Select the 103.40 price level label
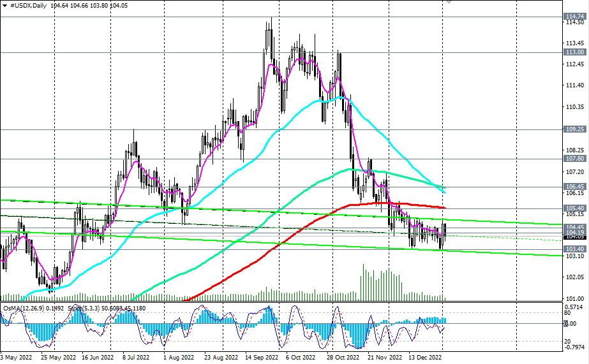The height and width of the screenshot is (364, 589). (x=573, y=249)
